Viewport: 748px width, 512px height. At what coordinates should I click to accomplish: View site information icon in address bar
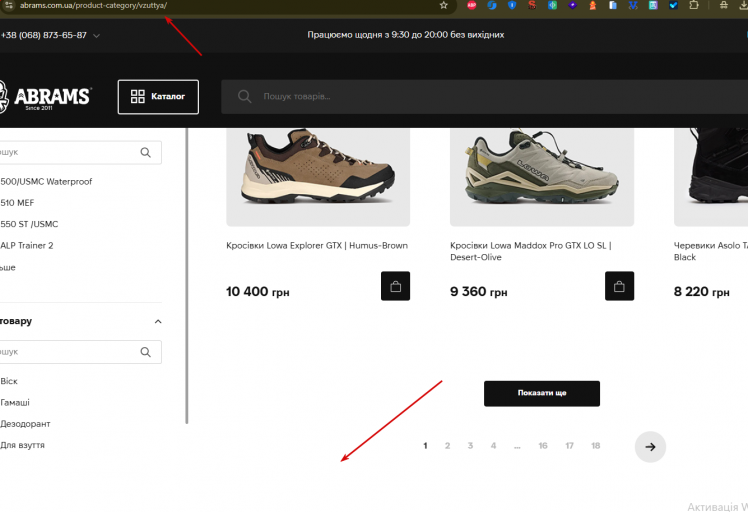pos(9,5)
